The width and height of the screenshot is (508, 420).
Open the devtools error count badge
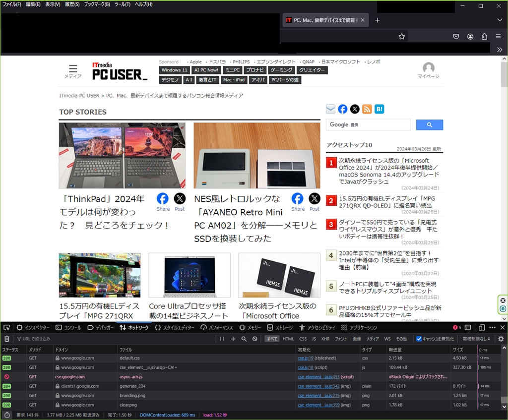(457, 327)
